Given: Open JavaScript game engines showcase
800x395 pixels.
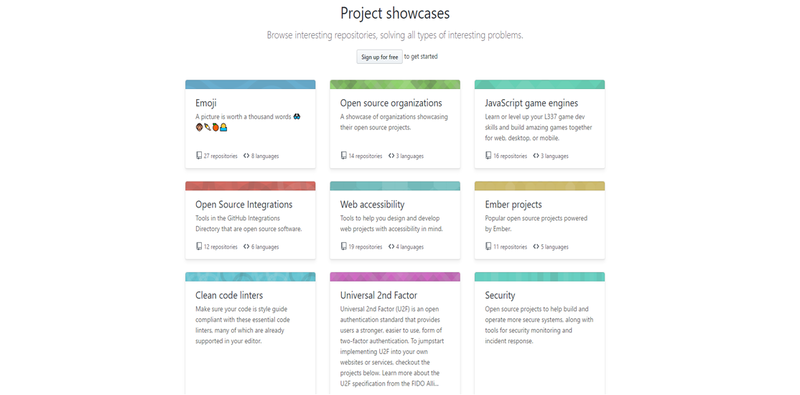Looking at the screenshot, I should click(532, 103).
